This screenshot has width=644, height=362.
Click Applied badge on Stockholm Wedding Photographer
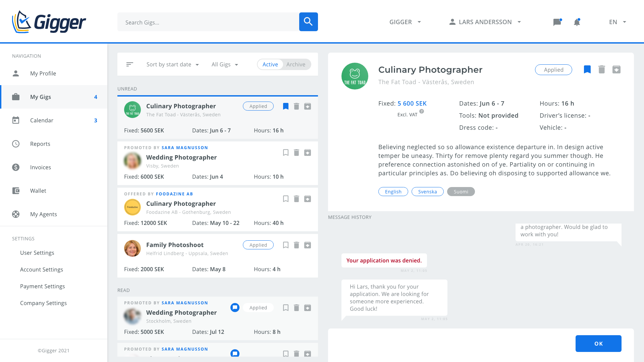pos(258,308)
